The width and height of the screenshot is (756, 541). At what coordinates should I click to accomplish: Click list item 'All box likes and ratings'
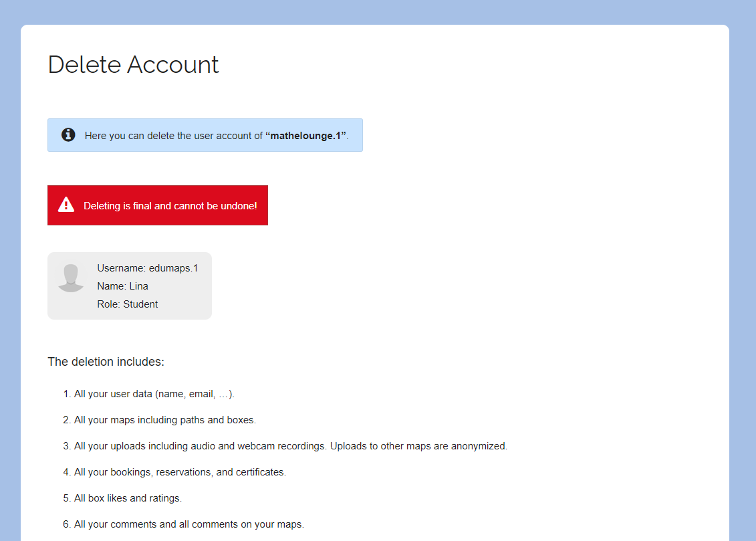128,498
